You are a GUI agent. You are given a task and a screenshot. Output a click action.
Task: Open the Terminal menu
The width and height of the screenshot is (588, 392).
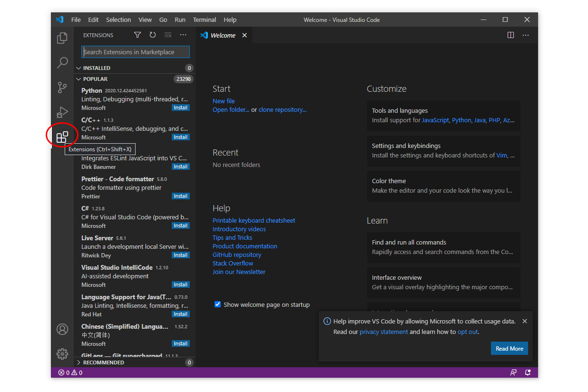[205, 20]
